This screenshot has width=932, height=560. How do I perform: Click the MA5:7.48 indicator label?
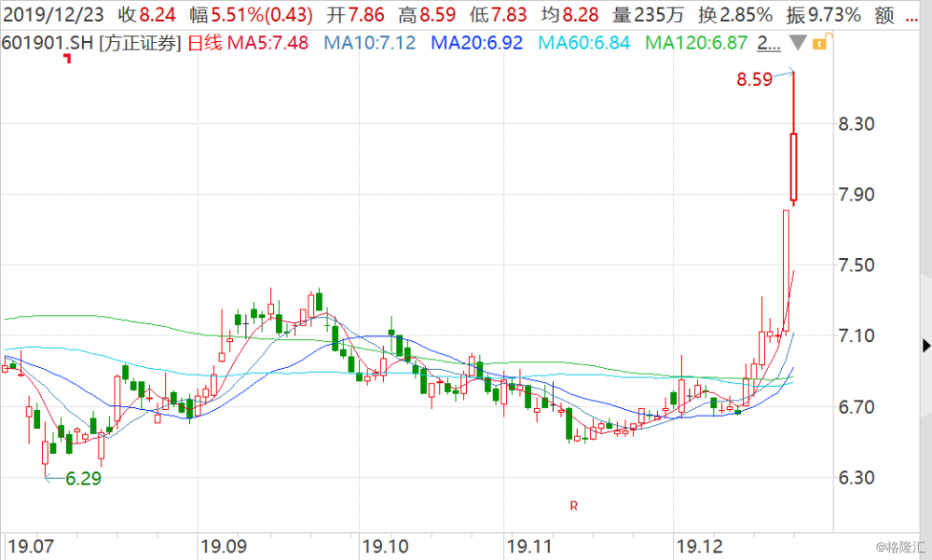pos(268,43)
